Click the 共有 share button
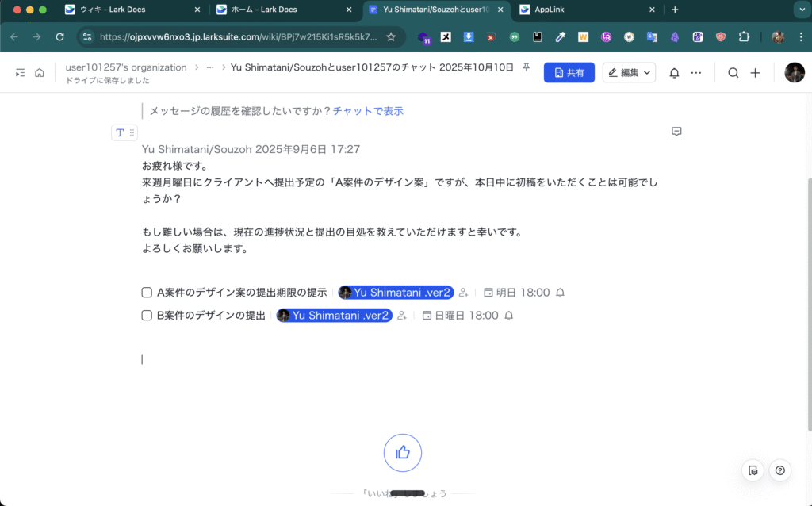Screen dimensions: 812x506 [x=569, y=73]
